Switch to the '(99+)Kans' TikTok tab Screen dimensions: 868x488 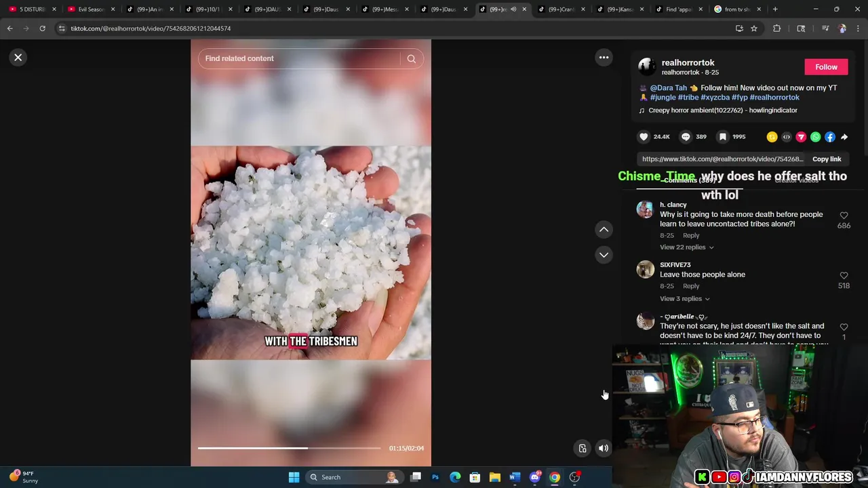tap(619, 9)
